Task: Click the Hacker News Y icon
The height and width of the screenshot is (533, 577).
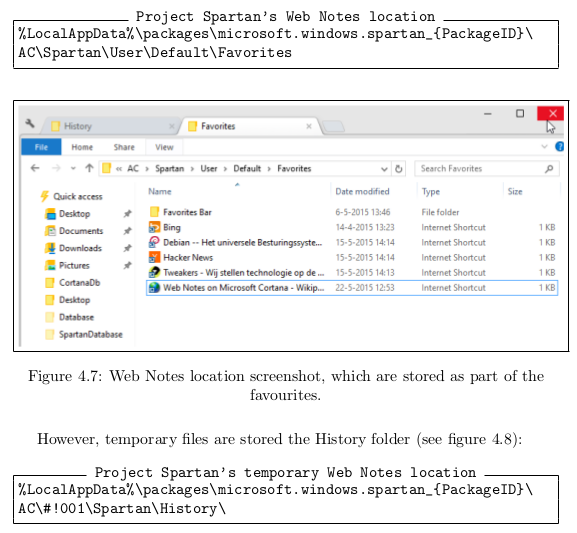Action: [154, 257]
